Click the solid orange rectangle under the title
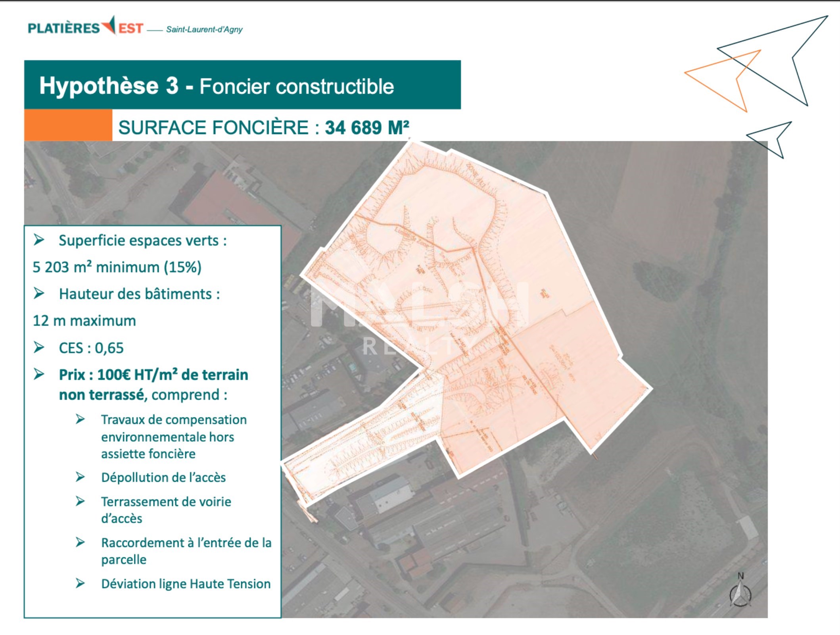 point(68,125)
